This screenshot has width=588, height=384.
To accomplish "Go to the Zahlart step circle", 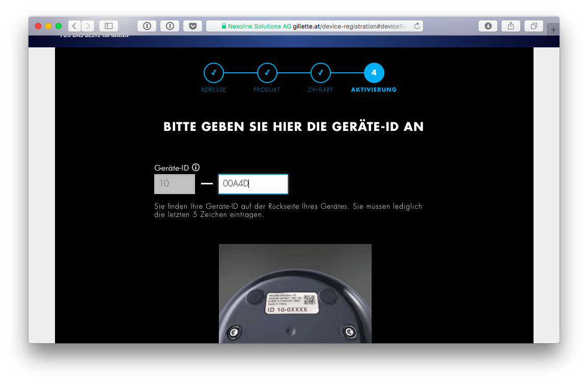I will (x=321, y=73).
